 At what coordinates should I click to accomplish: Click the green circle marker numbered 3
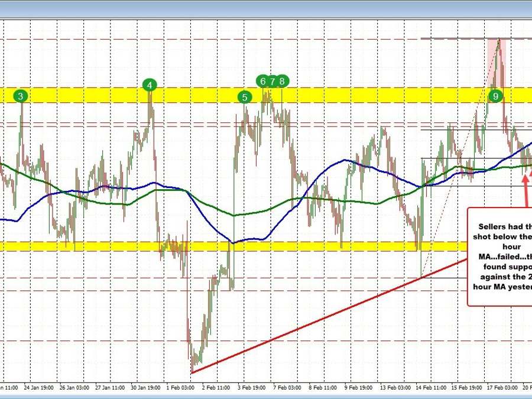21,96
